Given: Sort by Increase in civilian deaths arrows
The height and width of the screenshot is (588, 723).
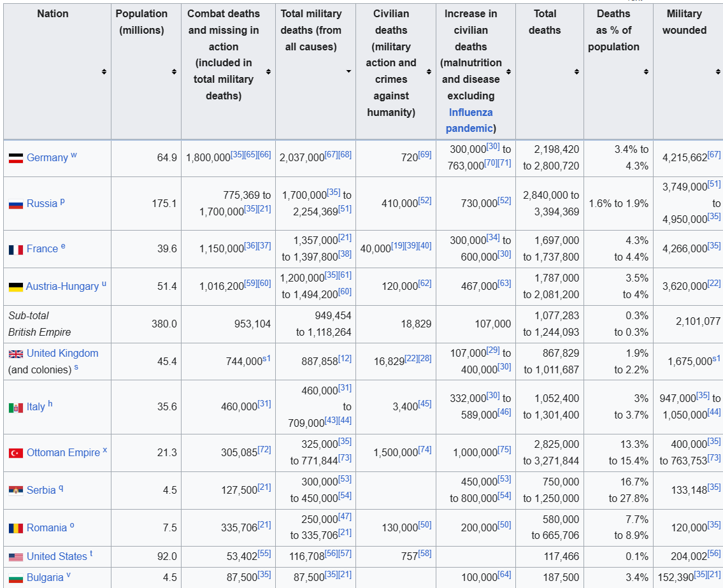Looking at the screenshot, I should tap(508, 71).
